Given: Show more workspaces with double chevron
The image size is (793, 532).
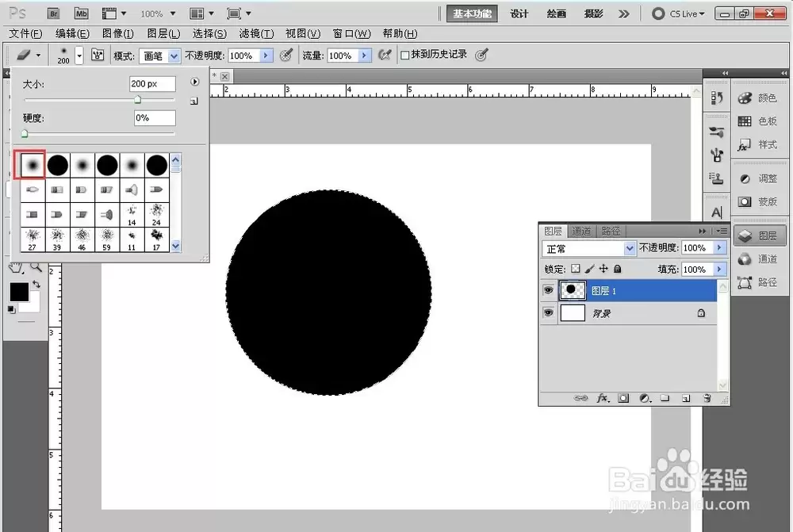Looking at the screenshot, I should coord(624,14).
